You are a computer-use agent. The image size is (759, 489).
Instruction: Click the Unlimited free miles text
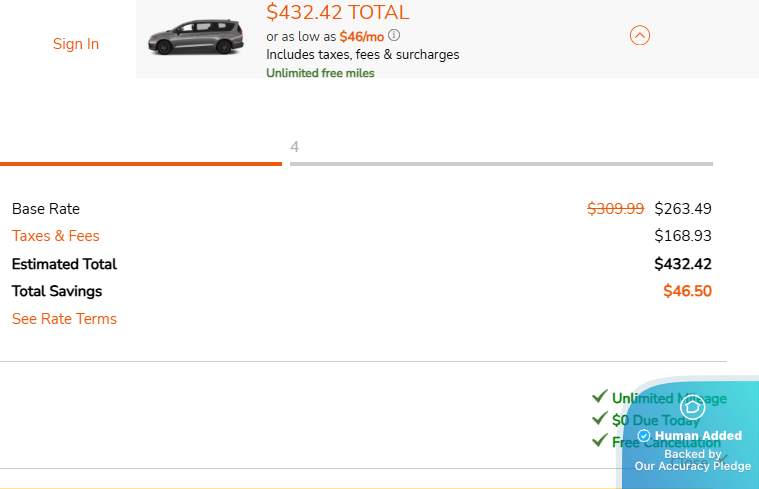tap(320, 73)
